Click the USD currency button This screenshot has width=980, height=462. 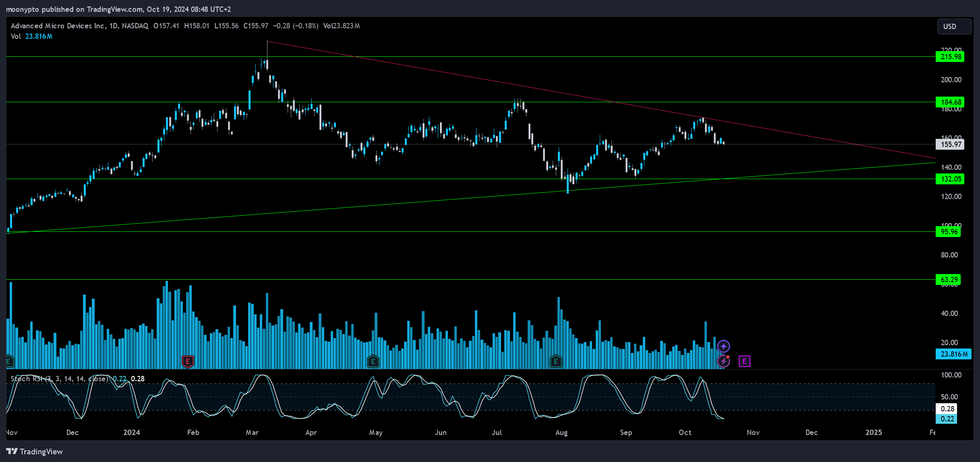(x=953, y=27)
